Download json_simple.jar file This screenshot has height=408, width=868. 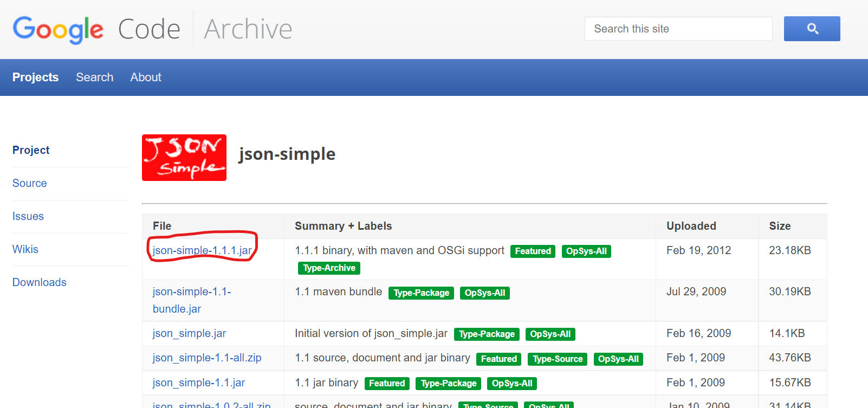(x=189, y=333)
